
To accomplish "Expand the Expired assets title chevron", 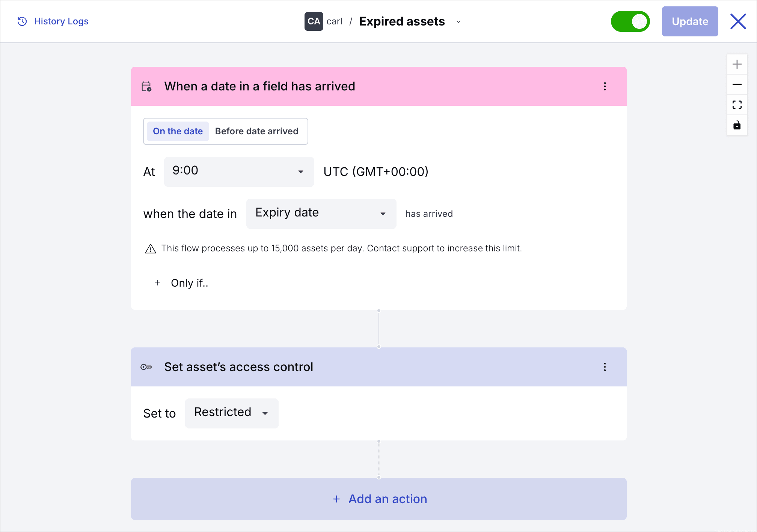I will click(458, 22).
